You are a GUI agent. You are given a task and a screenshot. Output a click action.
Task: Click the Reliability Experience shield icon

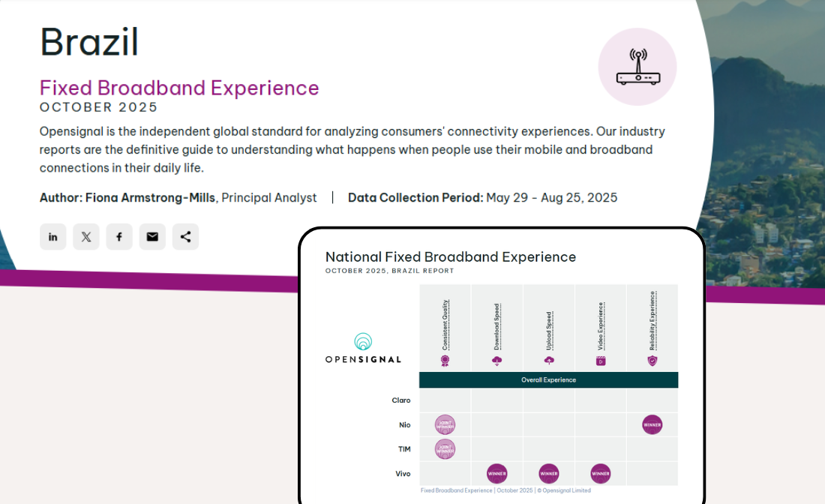coord(652,361)
